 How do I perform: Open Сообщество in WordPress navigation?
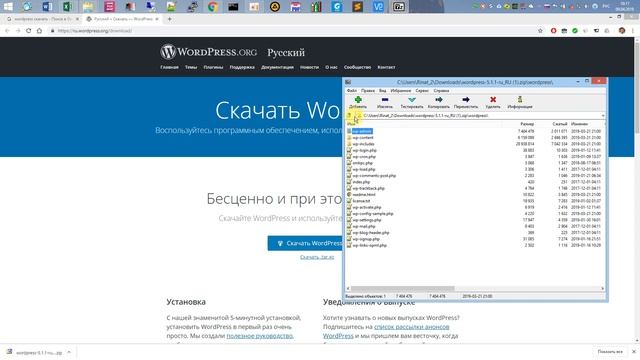(357, 67)
